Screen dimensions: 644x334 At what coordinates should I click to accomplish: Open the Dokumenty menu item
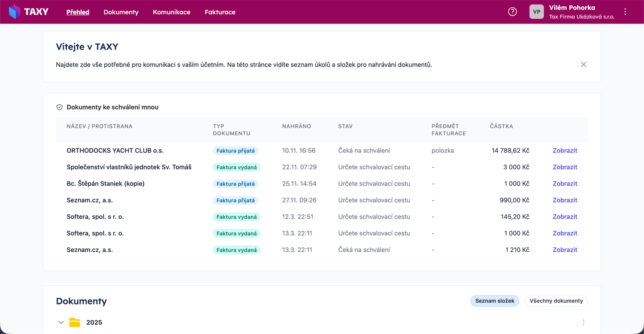(x=121, y=12)
